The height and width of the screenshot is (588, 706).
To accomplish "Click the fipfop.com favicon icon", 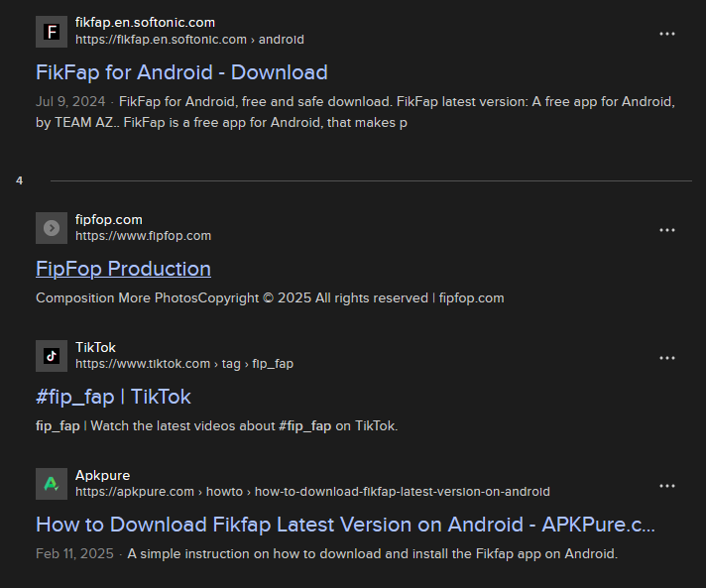I will (x=52, y=228).
